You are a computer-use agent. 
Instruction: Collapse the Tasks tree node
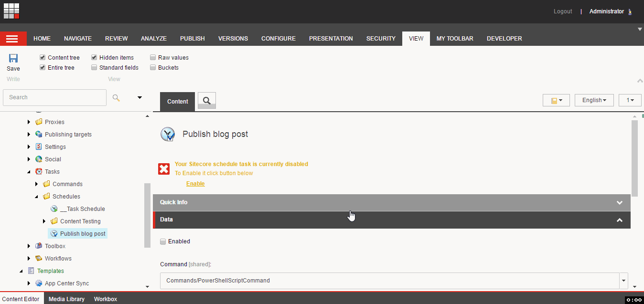point(29,171)
